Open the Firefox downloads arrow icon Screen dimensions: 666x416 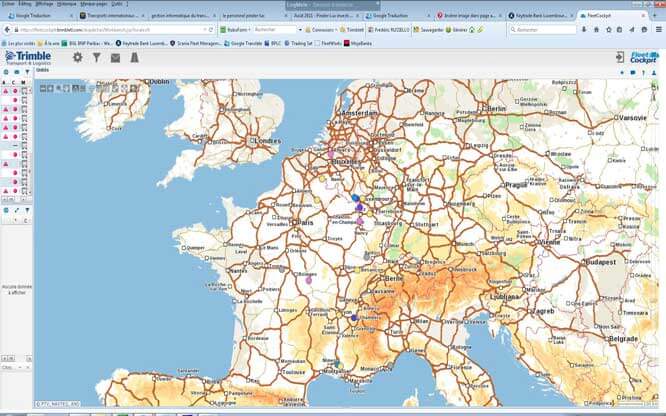(584, 30)
